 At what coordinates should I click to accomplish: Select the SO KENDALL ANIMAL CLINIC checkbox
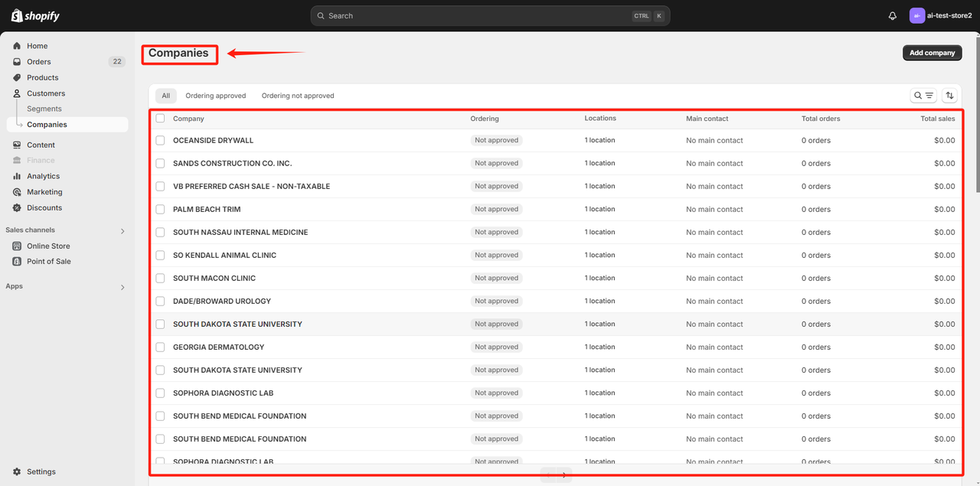pos(160,255)
